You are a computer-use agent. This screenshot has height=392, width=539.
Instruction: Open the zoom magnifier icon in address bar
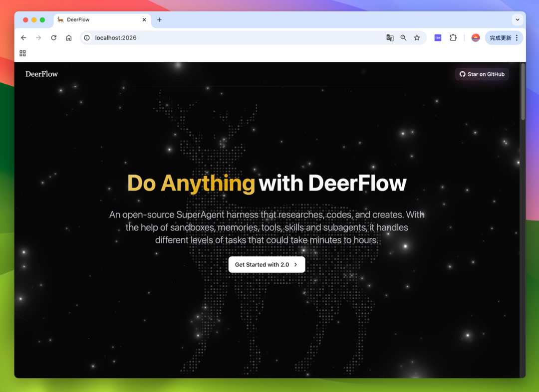(x=403, y=38)
